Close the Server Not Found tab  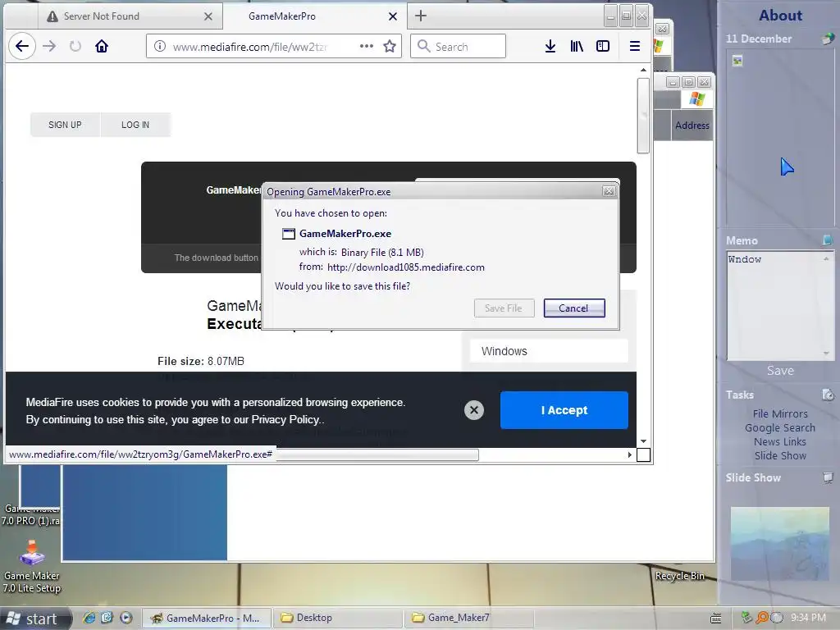coord(208,16)
